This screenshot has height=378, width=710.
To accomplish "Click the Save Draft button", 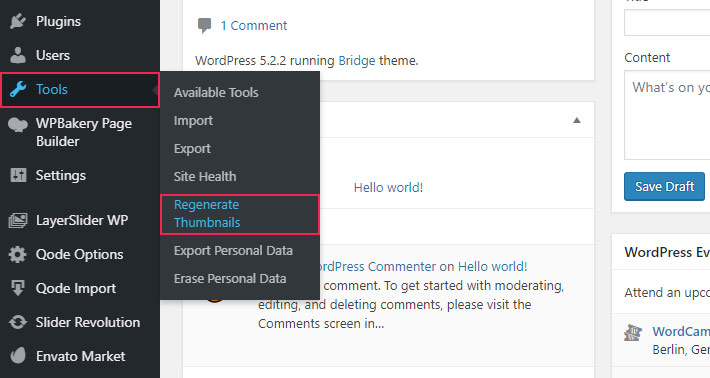I will tap(664, 187).
